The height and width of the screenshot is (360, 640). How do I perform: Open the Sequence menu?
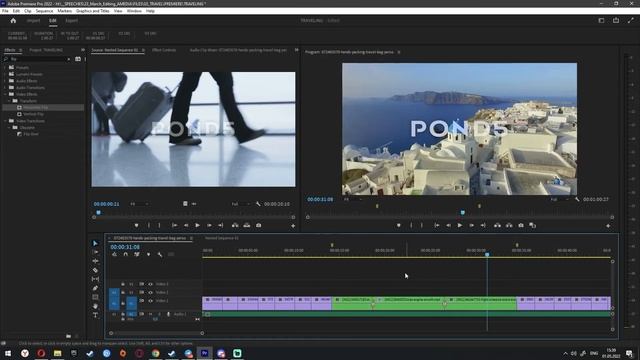pyautogui.click(x=44, y=11)
